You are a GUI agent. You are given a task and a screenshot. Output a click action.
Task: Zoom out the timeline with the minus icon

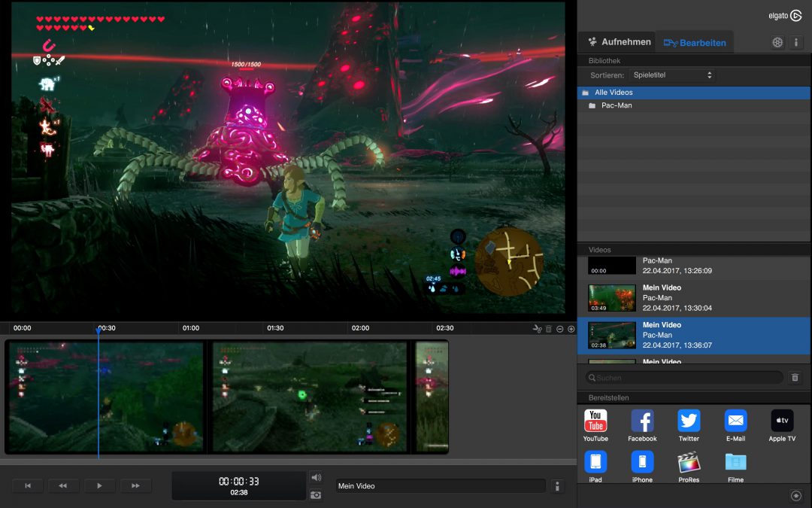560,329
